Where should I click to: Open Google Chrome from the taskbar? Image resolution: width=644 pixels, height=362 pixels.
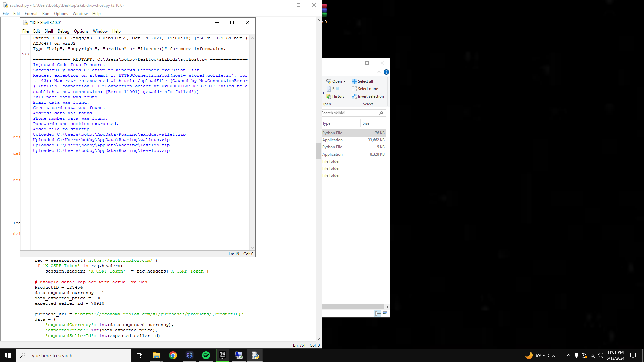point(173,355)
